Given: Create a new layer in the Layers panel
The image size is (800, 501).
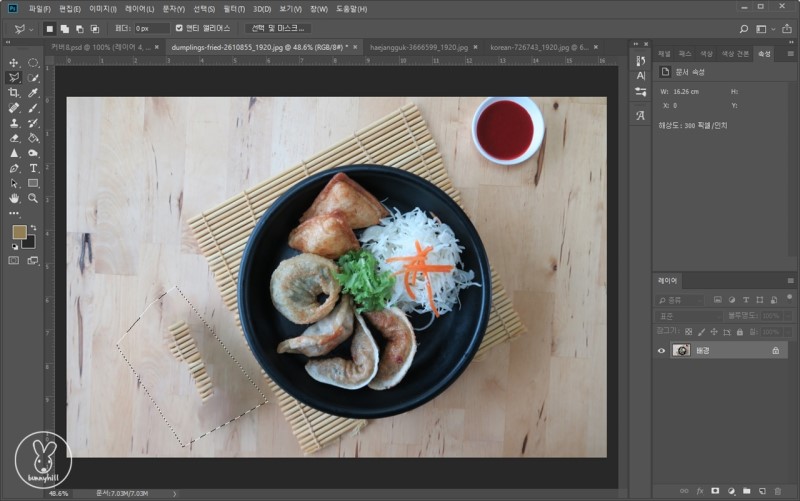Looking at the screenshot, I should tap(761, 491).
